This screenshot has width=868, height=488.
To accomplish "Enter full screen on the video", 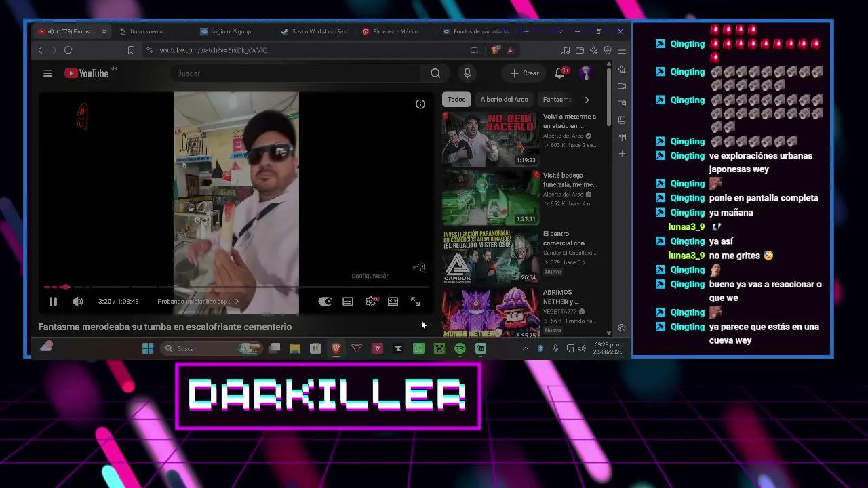I will pos(415,302).
